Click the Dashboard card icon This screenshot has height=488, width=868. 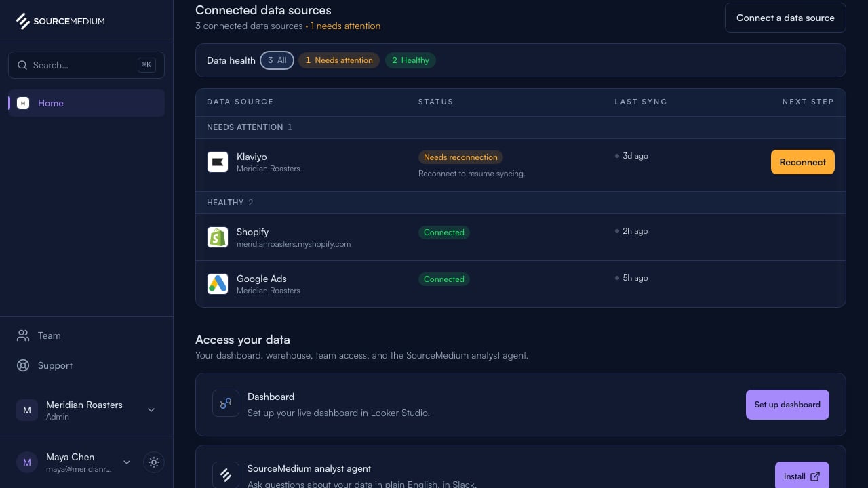point(226,403)
